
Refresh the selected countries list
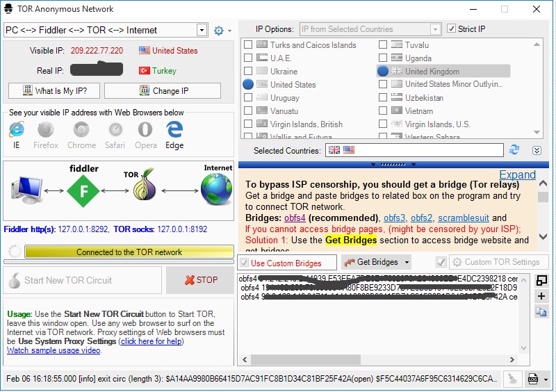pyautogui.click(x=514, y=150)
